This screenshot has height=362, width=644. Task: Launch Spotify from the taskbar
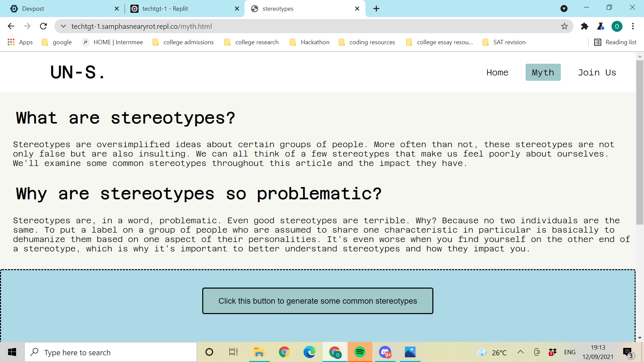tap(360, 352)
